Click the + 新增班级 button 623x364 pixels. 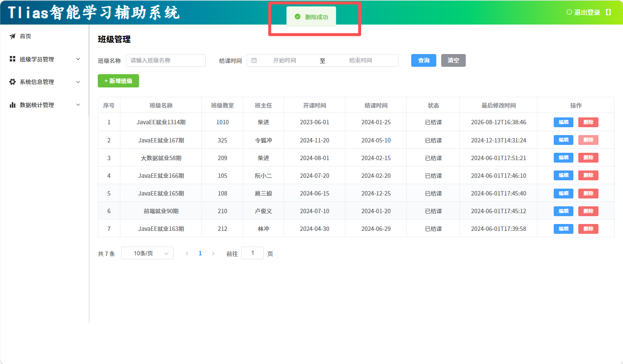[118, 81]
